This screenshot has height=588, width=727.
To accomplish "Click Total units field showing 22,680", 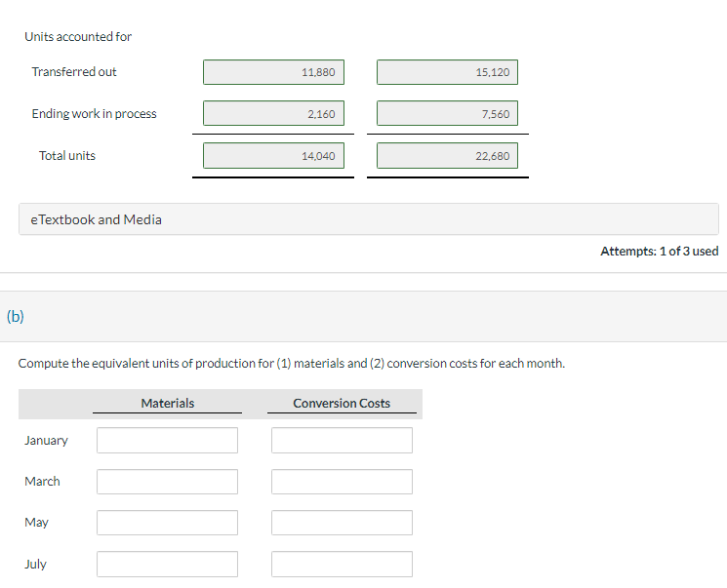I will [447, 156].
